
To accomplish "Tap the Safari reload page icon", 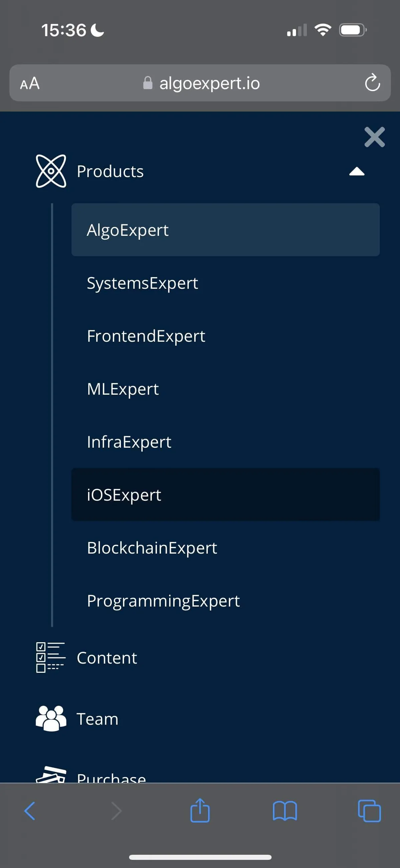I will click(x=372, y=83).
